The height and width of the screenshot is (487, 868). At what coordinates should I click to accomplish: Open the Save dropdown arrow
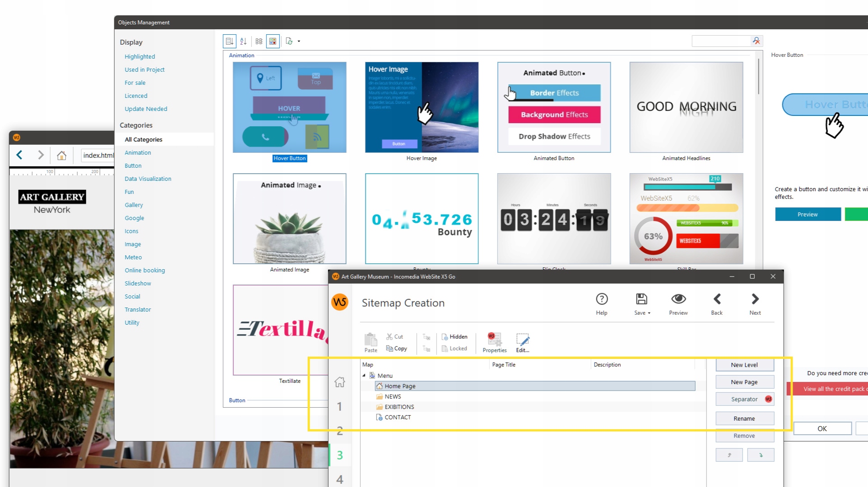tap(649, 313)
